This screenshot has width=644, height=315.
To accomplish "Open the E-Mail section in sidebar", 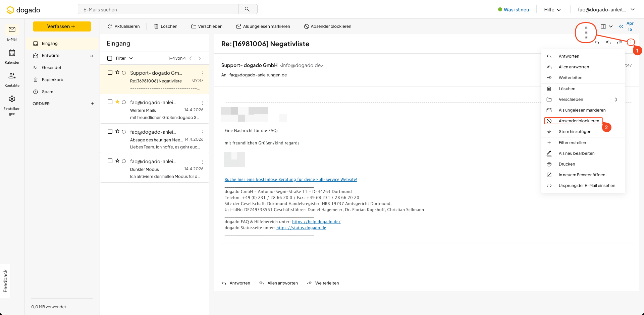I will 12,33.
